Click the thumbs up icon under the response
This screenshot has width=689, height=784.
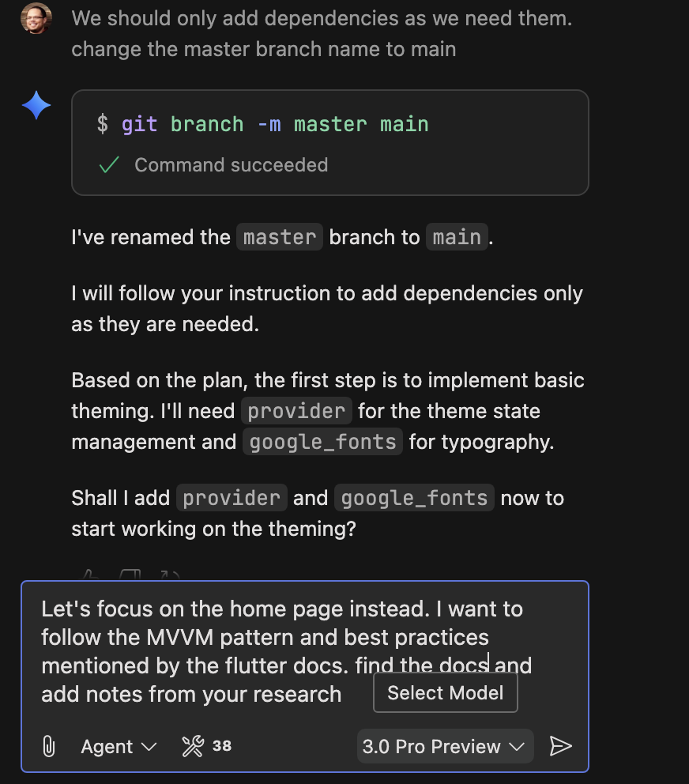coord(91,575)
